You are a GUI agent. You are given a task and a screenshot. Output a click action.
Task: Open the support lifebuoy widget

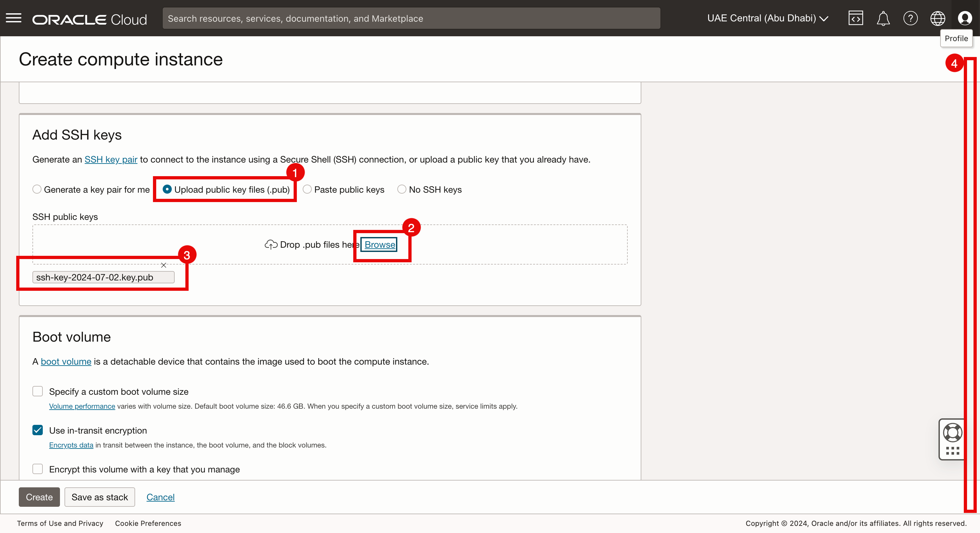coord(952,433)
